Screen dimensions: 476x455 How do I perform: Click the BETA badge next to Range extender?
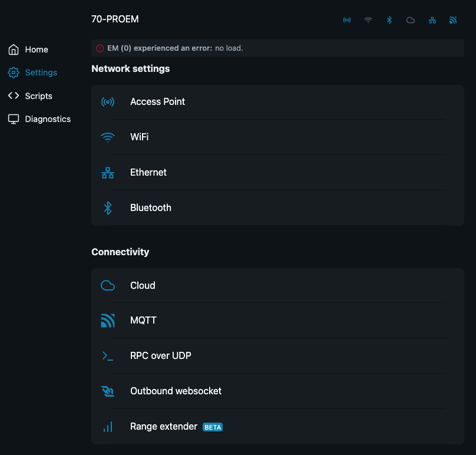[212, 427]
